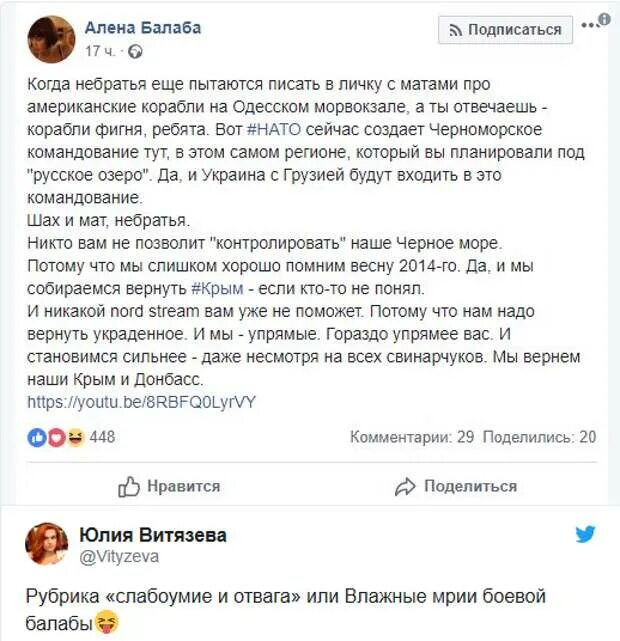Click the share arrow icon beside Поделиться
The image size is (620, 641).
click(x=405, y=486)
